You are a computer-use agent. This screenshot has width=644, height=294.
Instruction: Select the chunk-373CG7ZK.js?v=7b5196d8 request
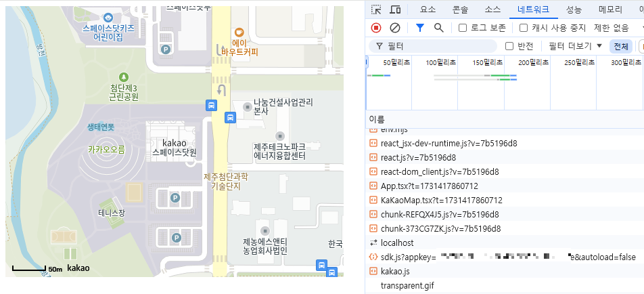click(x=505, y=228)
